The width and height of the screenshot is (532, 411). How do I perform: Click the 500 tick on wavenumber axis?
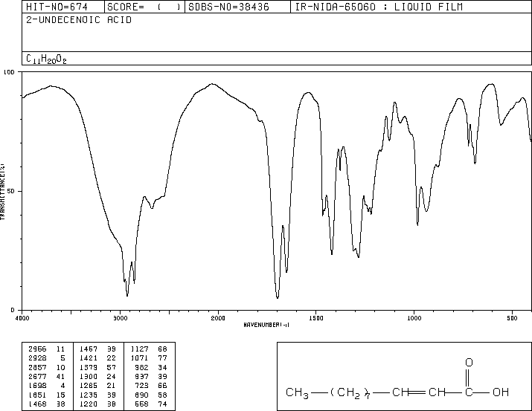click(x=512, y=318)
